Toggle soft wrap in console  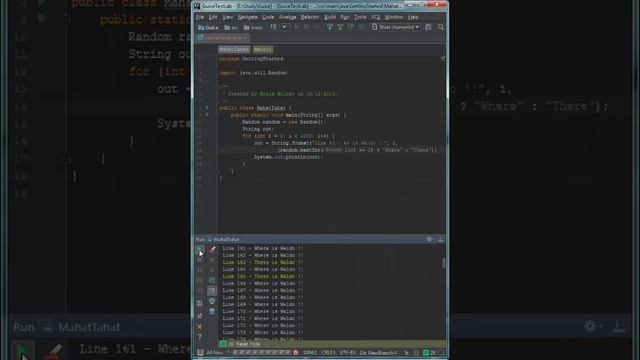pos(212,280)
